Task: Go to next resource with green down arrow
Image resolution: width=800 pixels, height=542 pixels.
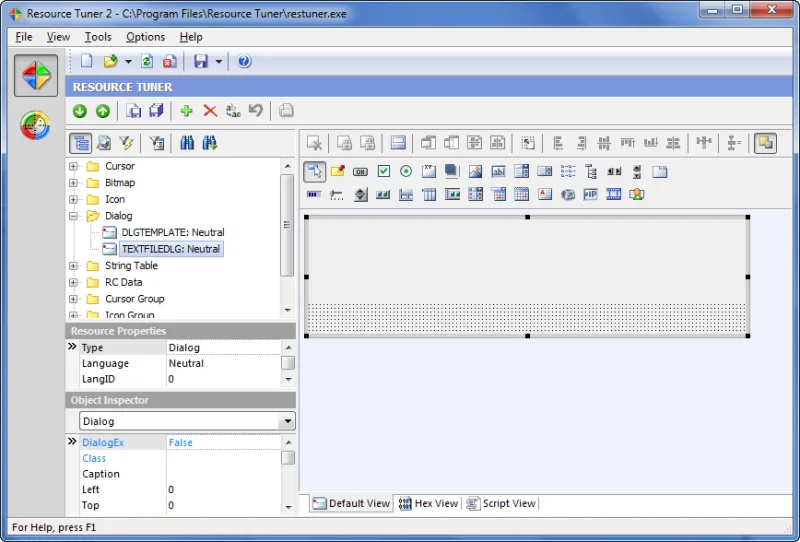Action: click(x=80, y=111)
